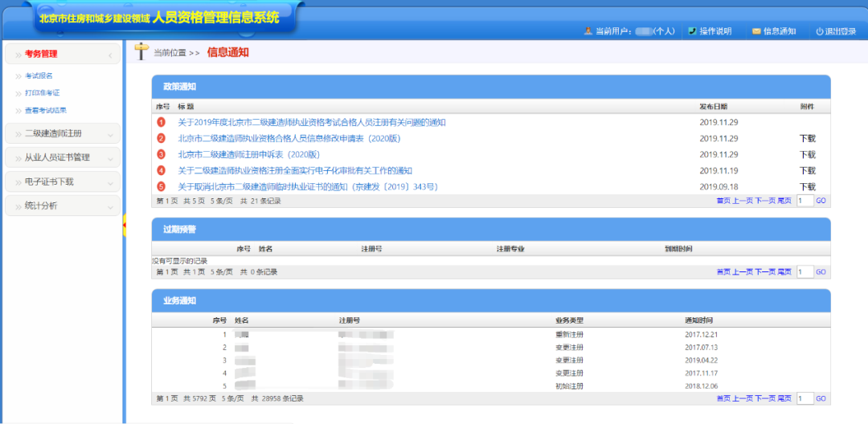Click red number 3 badge in 政策通知
This screenshot has height=424, width=868.
tap(161, 154)
